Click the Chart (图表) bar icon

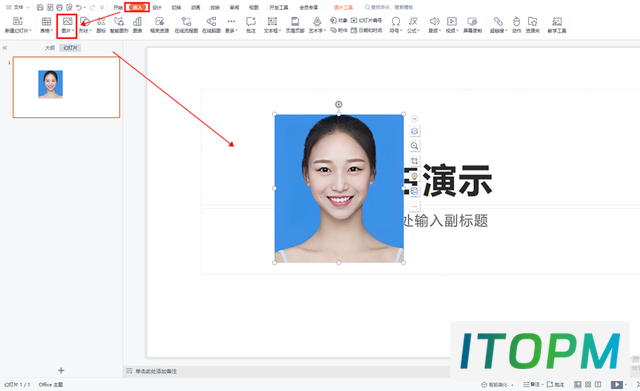138,25
